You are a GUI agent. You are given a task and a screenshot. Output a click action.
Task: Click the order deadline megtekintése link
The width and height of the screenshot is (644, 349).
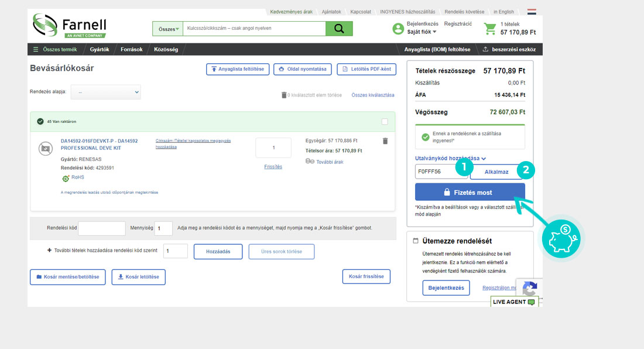(x=109, y=192)
